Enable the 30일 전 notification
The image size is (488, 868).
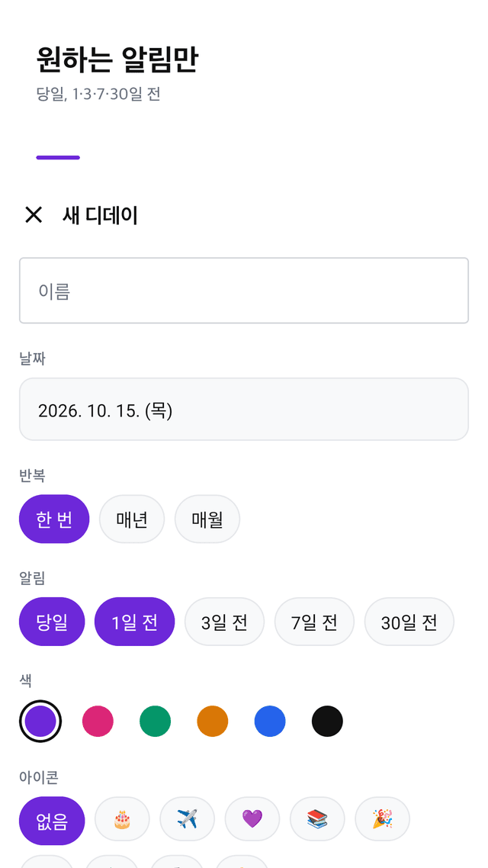point(409,622)
